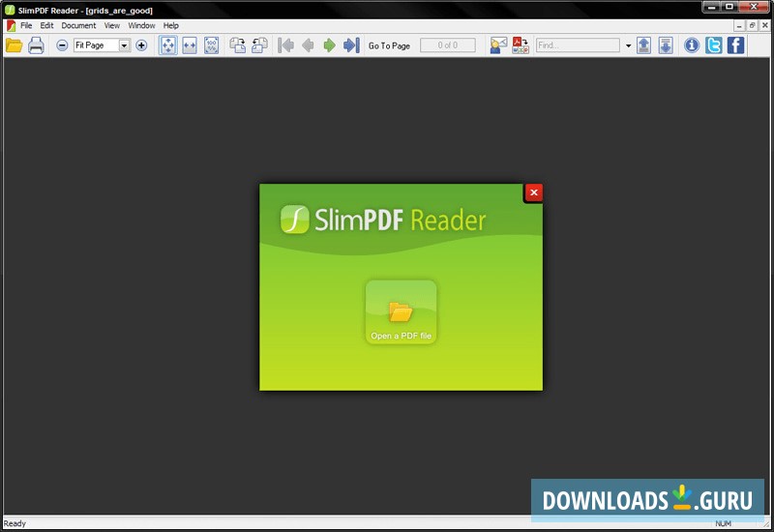Open the View menu
This screenshot has width=774, height=532.
pyautogui.click(x=112, y=26)
